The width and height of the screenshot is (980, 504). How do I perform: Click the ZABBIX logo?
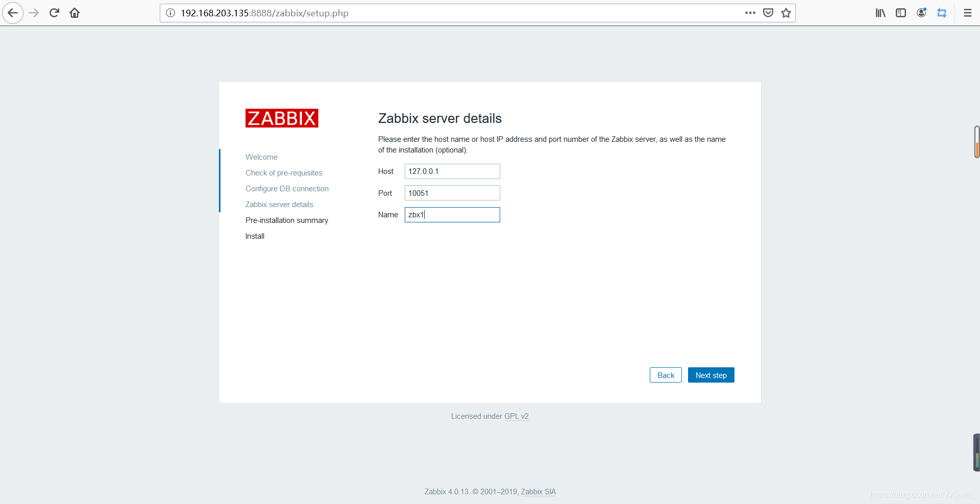click(282, 118)
